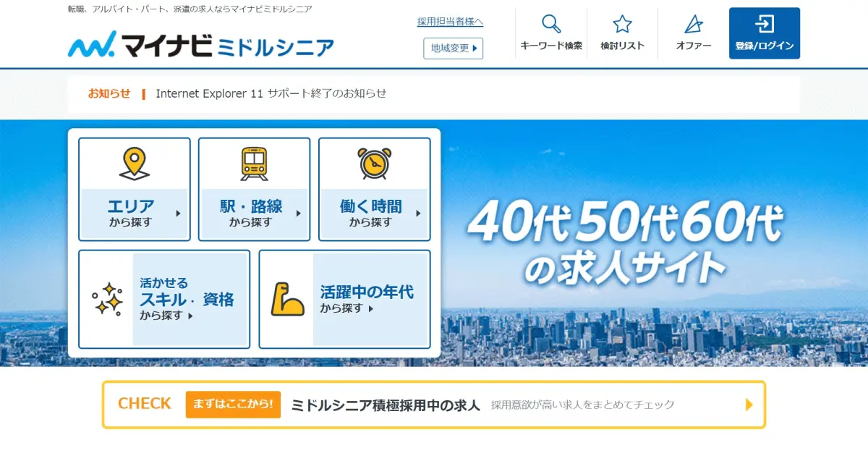Click the flexed arm 活躍中の年代 icon
This screenshot has width=868, height=456.
[287, 299]
